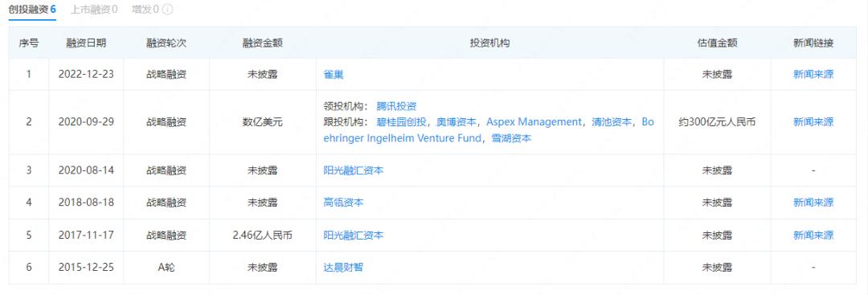Open the 增发 tab

click(x=145, y=10)
